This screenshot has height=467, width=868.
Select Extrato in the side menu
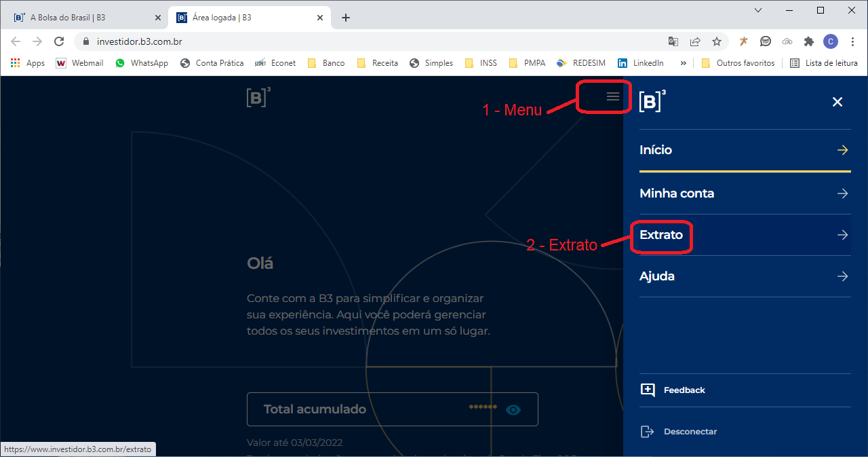pyautogui.click(x=745, y=235)
